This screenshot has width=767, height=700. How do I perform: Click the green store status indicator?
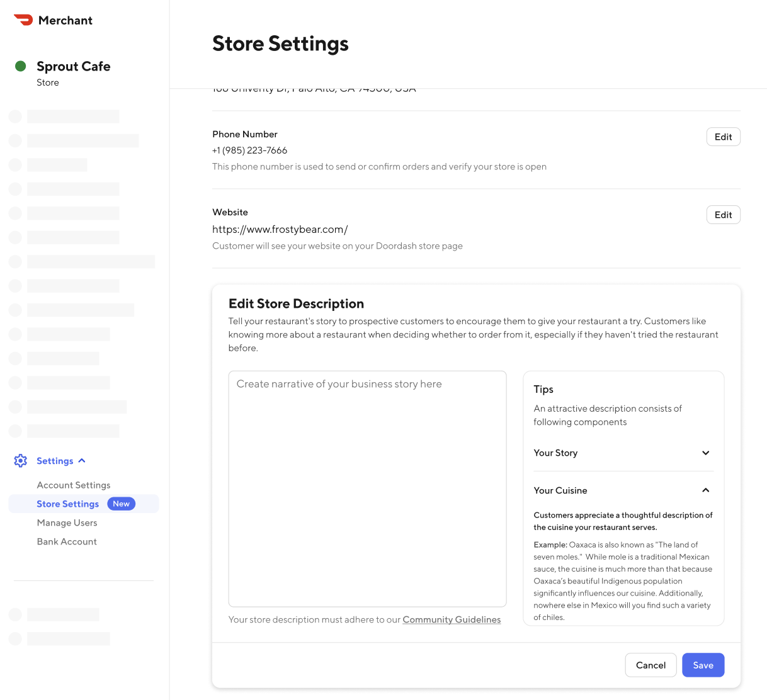[x=21, y=65]
